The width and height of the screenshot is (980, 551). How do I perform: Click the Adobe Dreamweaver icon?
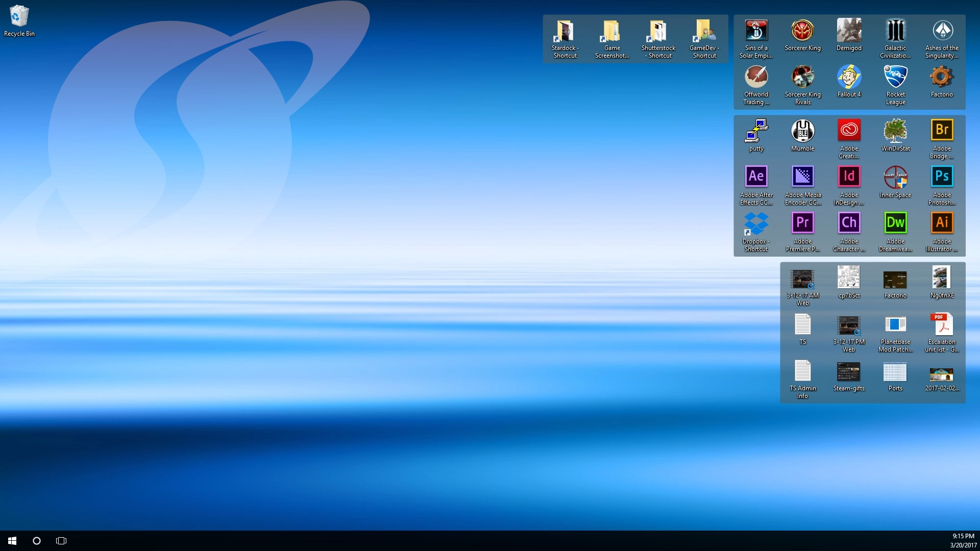(895, 223)
